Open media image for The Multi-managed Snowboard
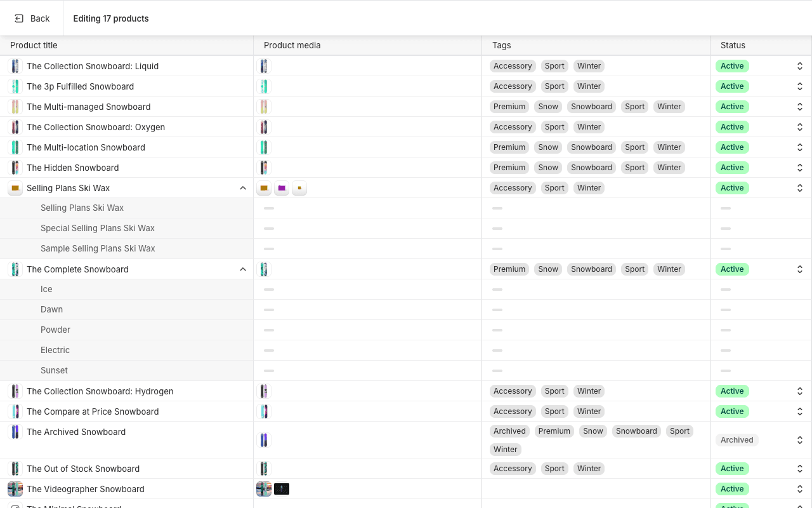 pyautogui.click(x=264, y=107)
